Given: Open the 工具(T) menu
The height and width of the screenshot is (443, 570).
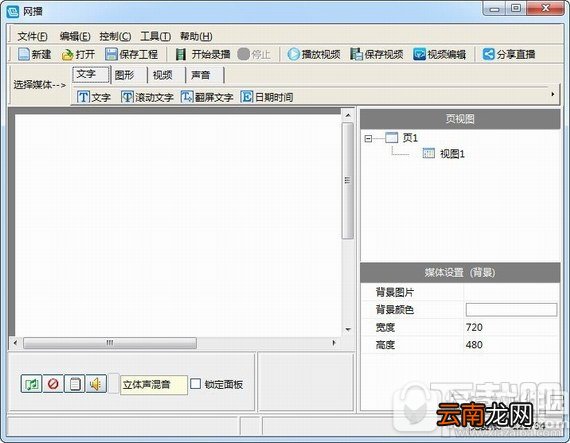Looking at the screenshot, I should [156, 36].
